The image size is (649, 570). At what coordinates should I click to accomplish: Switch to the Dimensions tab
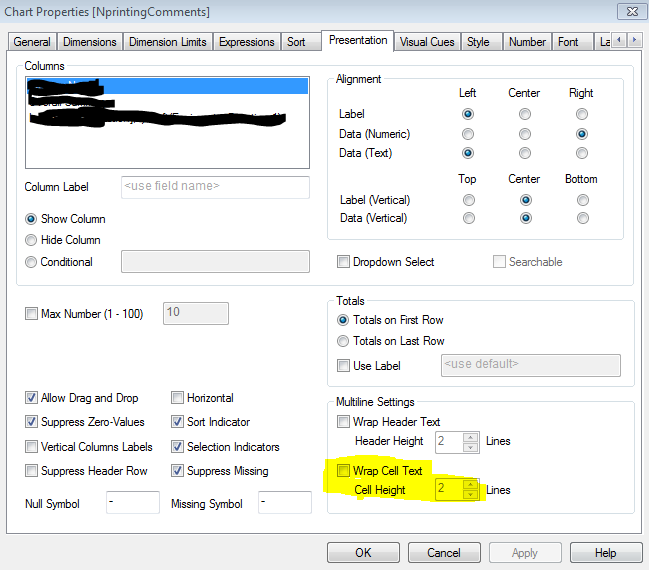pos(89,42)
